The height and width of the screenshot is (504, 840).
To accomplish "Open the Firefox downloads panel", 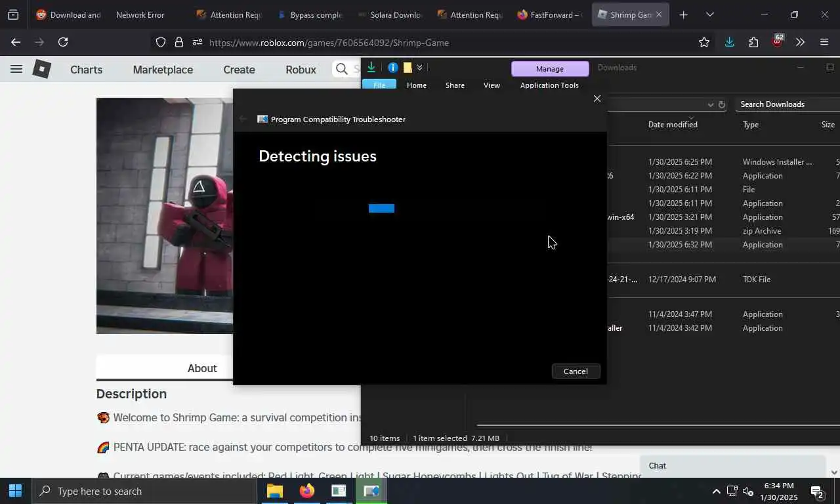I will point(729,42).
